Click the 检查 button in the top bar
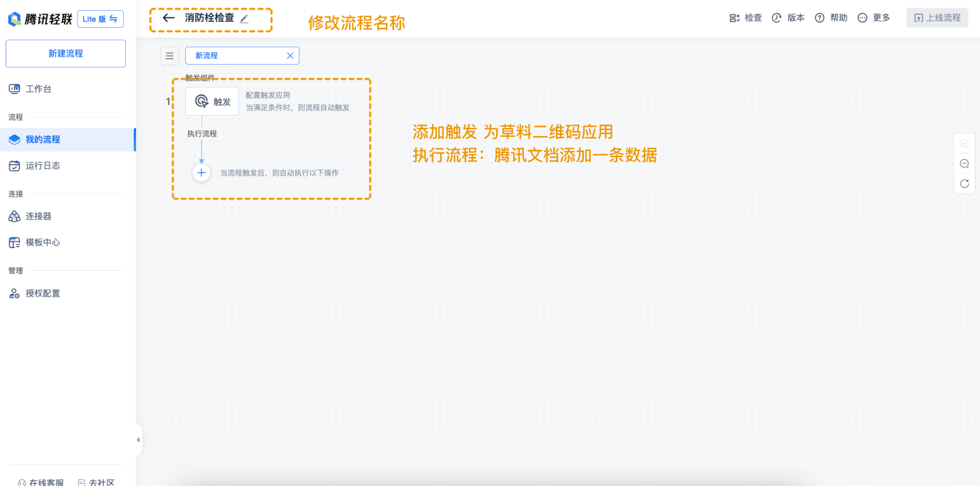Image resolution: width=980 pixels, height=486 pixels. click(746, 18)
